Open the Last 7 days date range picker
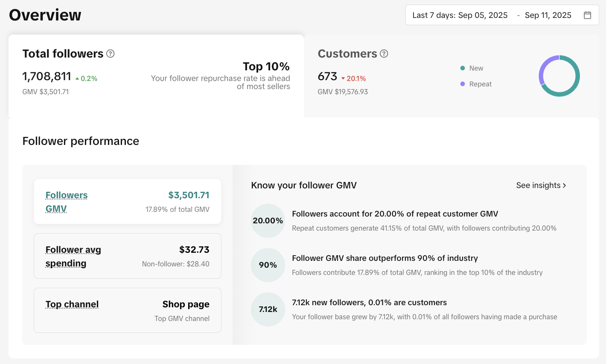This screenshot has height=364, width=606. [460, 15]
